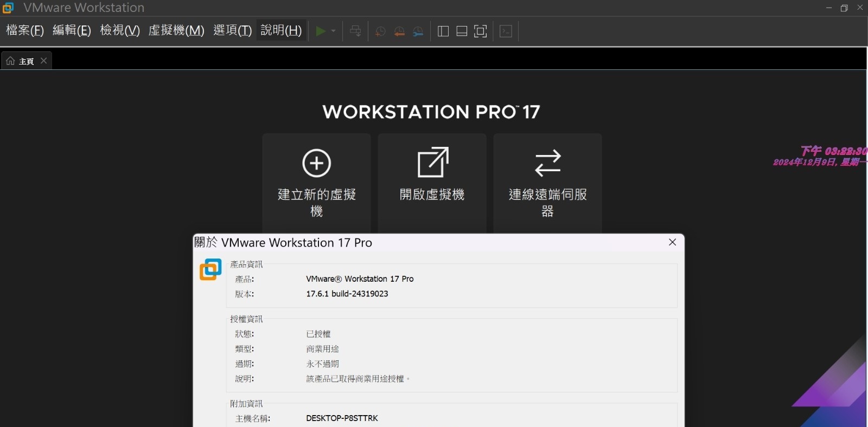Expand the 虛擬機(M) menu
This screenshot has width=868, height=427.
click(x=176, y=30)
